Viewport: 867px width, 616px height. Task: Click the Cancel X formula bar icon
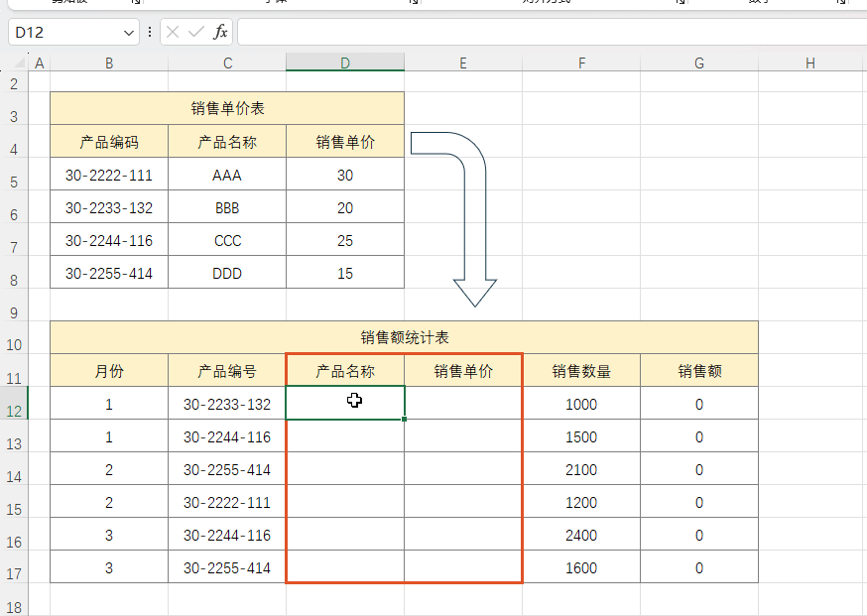(173, 32)
